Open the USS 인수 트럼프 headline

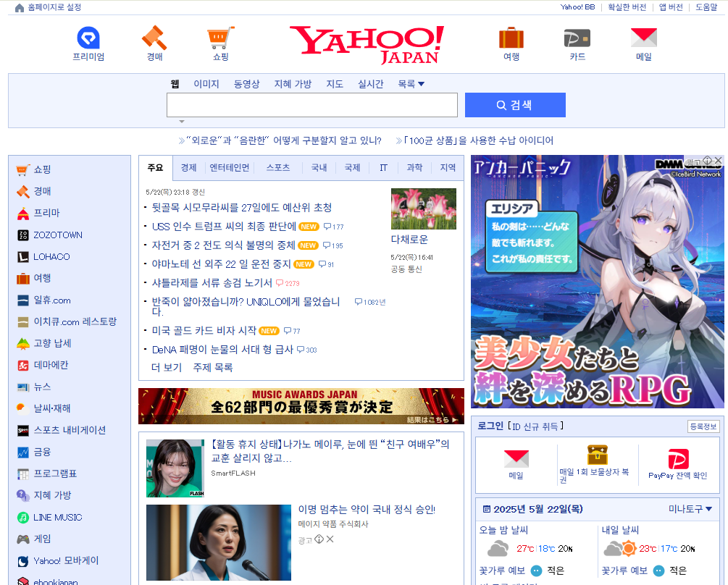pyautogui.click(x=224, y=227)
